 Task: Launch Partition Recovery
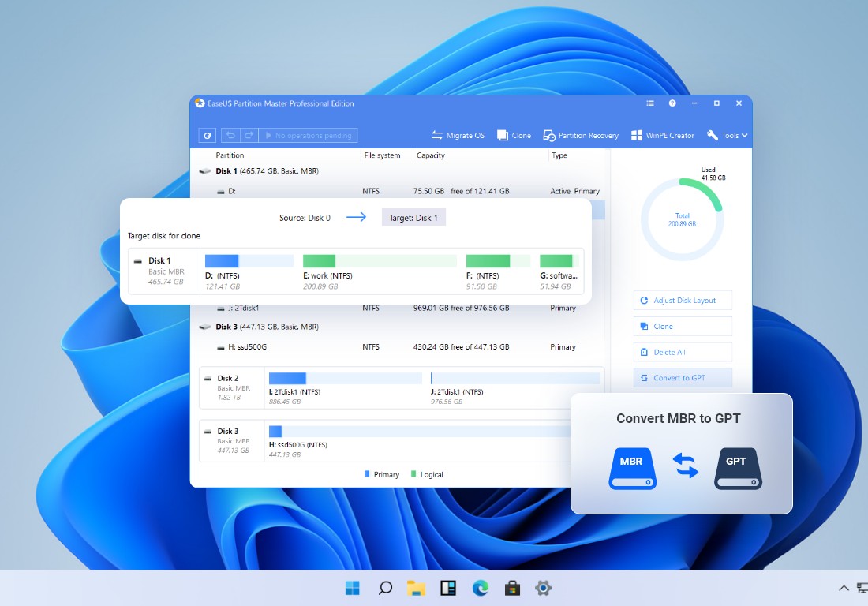(x=581, y=136)
